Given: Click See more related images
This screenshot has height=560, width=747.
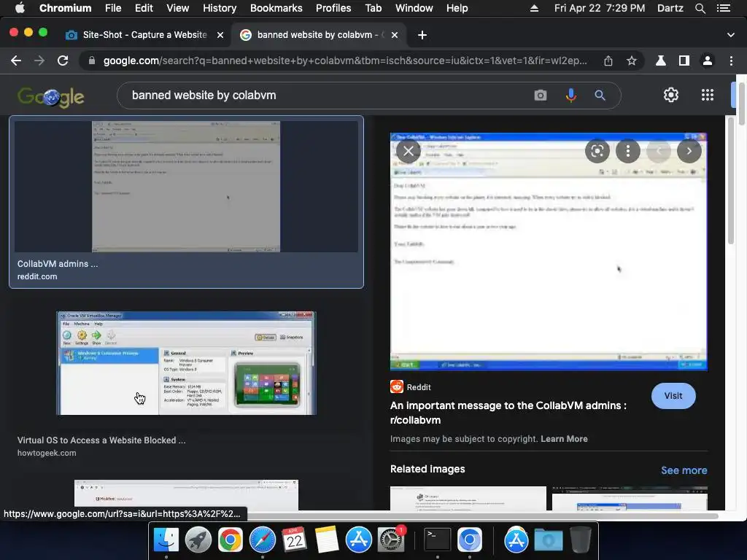Looking at the screenshot, I should point(684,470).
